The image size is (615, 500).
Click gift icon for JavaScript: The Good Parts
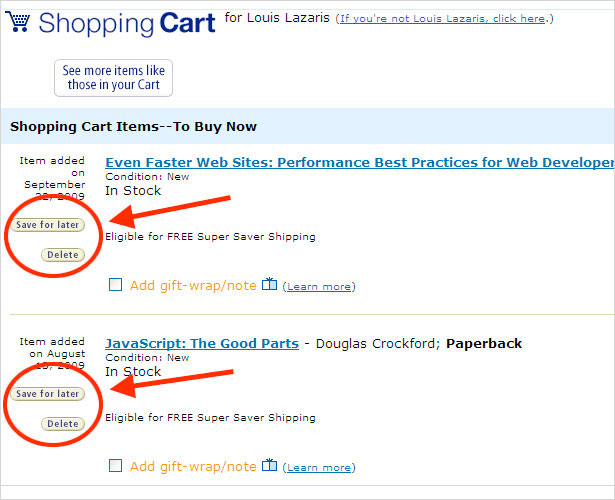tap(269, 465)
